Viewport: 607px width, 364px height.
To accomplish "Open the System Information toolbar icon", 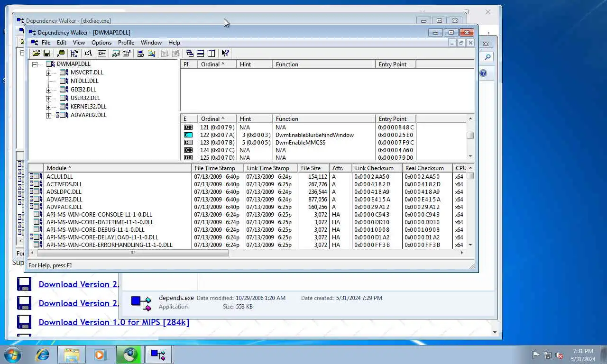I will (x=140, y=54).
